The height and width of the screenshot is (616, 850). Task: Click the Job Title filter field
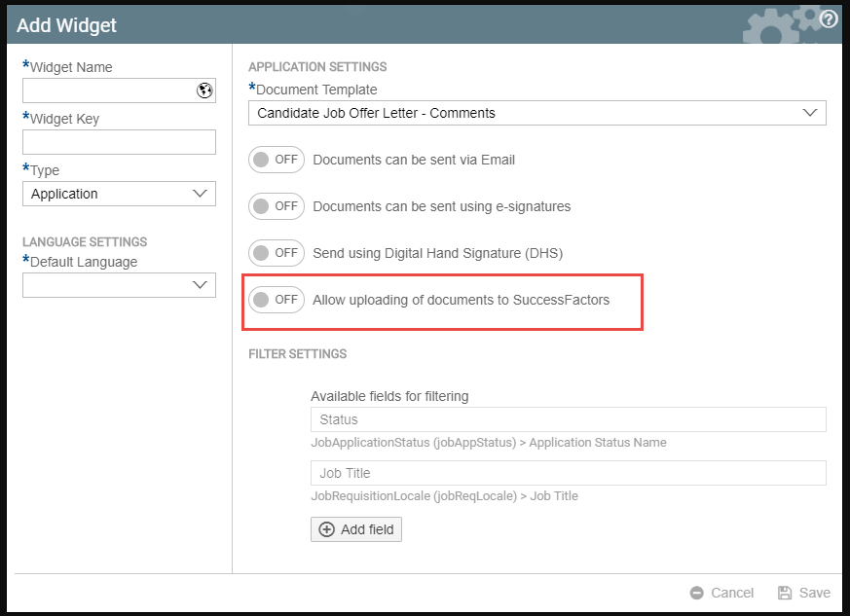point(568,473)
